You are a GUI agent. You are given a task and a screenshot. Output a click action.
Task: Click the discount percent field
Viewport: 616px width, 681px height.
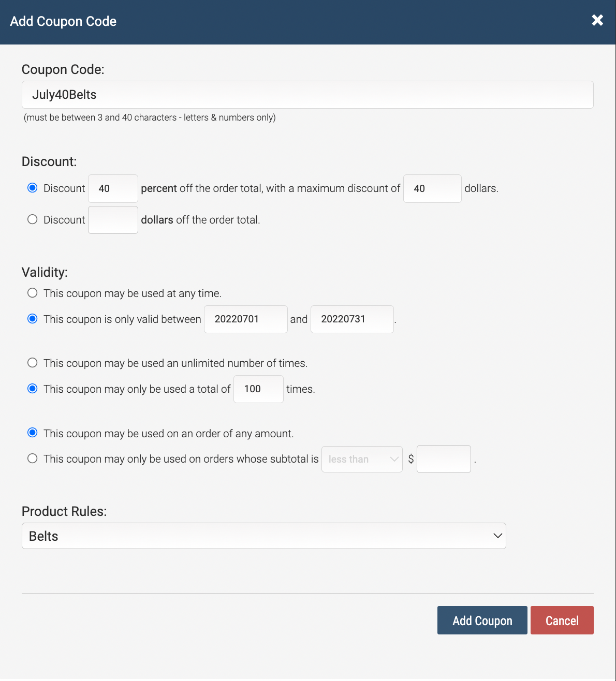tap(113, 188)
